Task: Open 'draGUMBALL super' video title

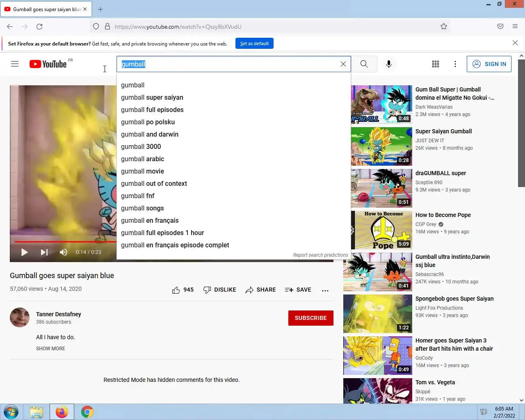Action: pos(441,173)
